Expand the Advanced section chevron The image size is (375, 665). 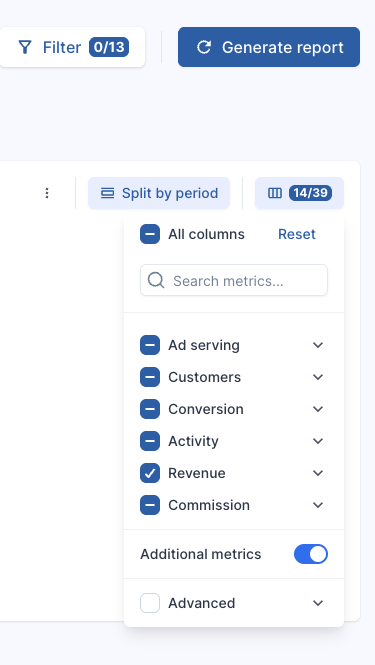coord(318,603)
